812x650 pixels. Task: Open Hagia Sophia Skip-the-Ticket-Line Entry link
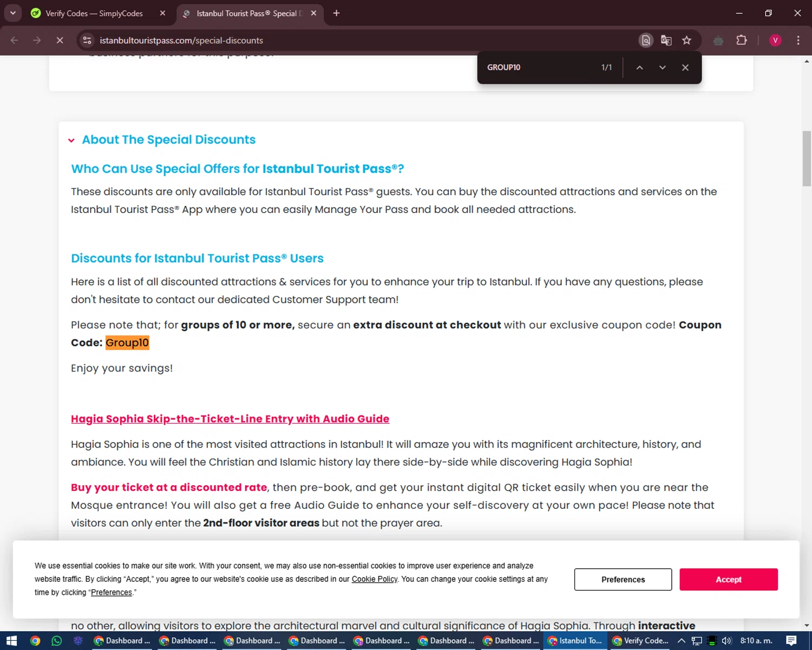(230, 419)
